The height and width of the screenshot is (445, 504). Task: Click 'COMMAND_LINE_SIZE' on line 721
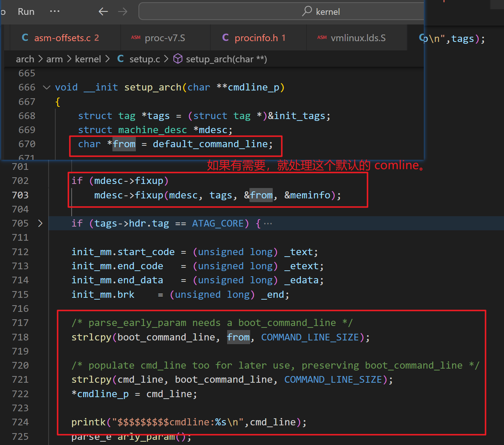point(333,379)
